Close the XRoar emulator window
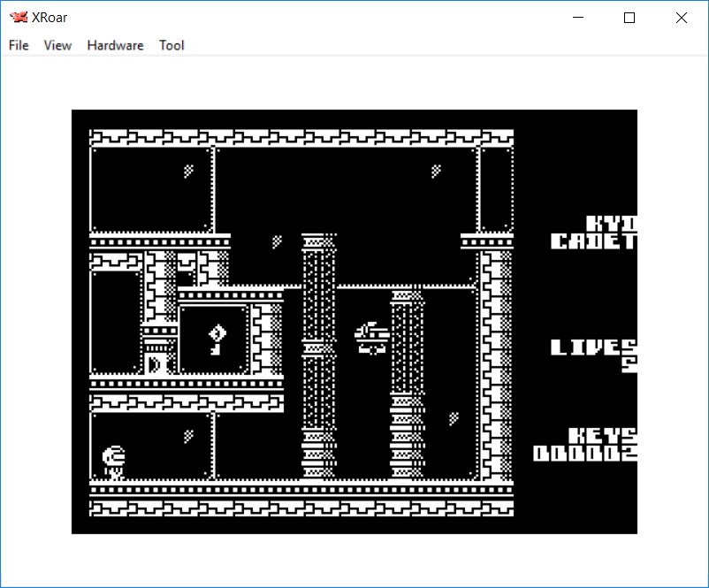 [x=681, y=18]
